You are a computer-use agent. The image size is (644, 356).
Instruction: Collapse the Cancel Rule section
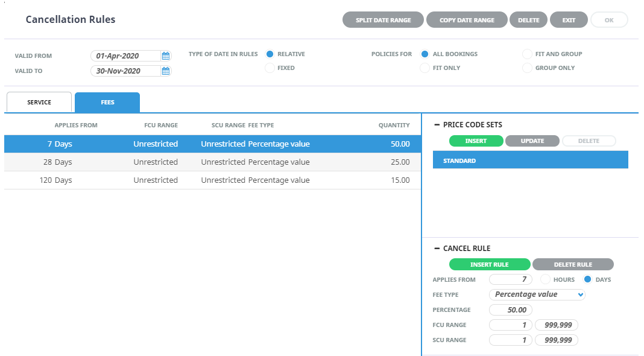click(437, 249)
